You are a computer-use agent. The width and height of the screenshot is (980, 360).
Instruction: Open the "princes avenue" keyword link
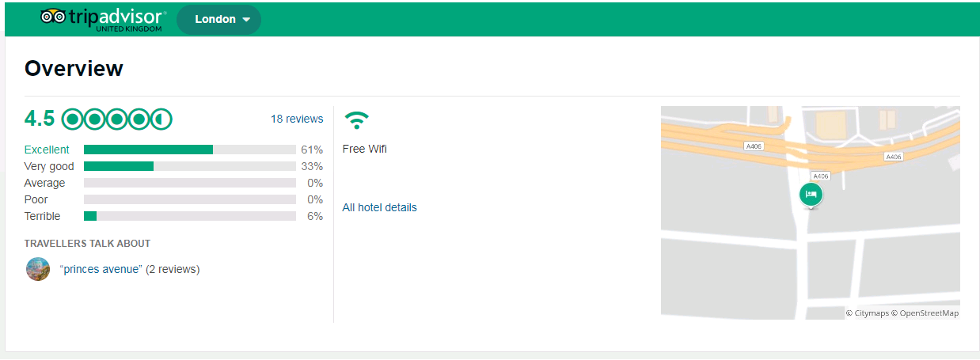[x=101, y=269]
